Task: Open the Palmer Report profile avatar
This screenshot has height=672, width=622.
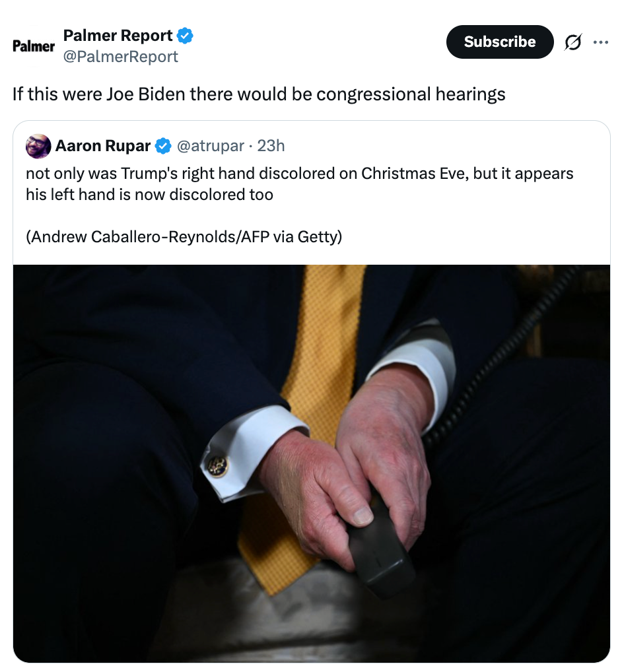Action: [x=33, y=46]
